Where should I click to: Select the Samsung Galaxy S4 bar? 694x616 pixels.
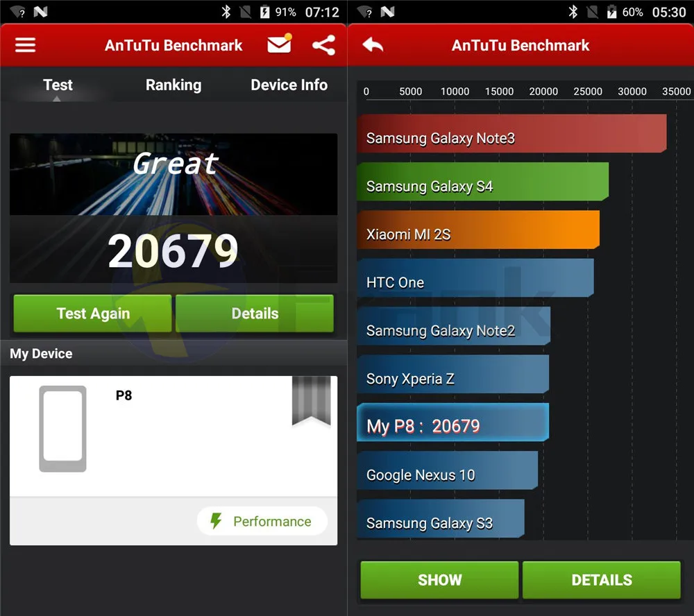point(483,182)
